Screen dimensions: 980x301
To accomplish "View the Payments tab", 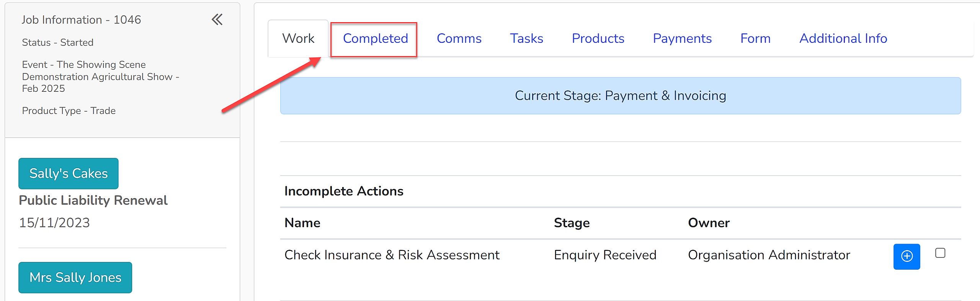I will coord(682,38).
